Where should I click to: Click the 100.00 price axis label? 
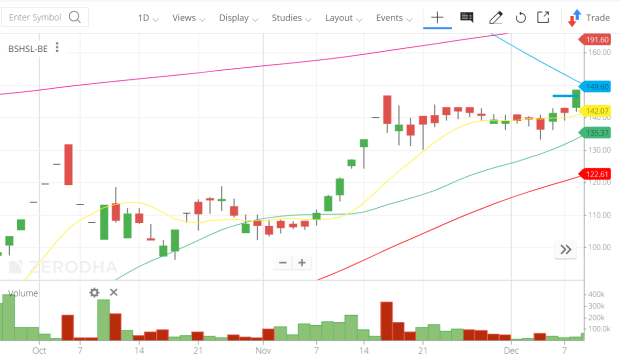pyautogui.click(x=599, y=247)
